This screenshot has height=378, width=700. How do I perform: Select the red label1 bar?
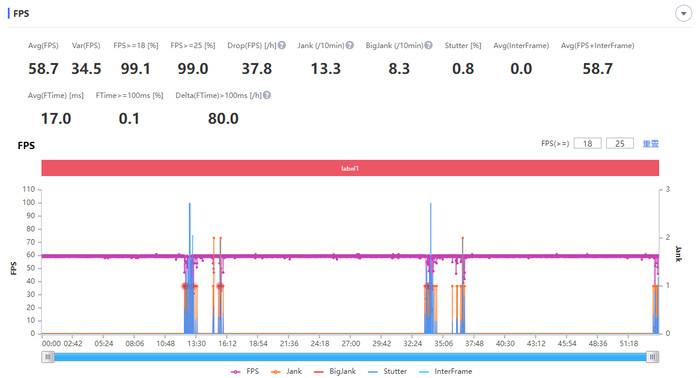(350, 168)
